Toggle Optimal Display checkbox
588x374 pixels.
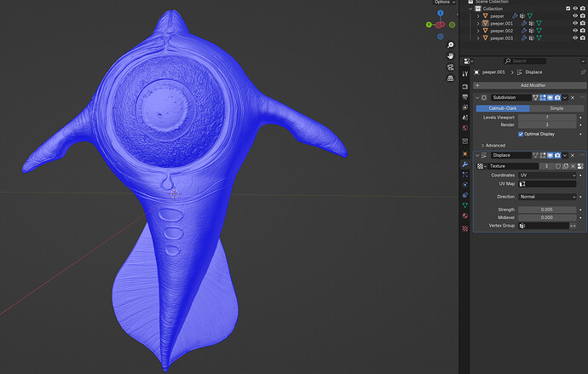[521, 134]
